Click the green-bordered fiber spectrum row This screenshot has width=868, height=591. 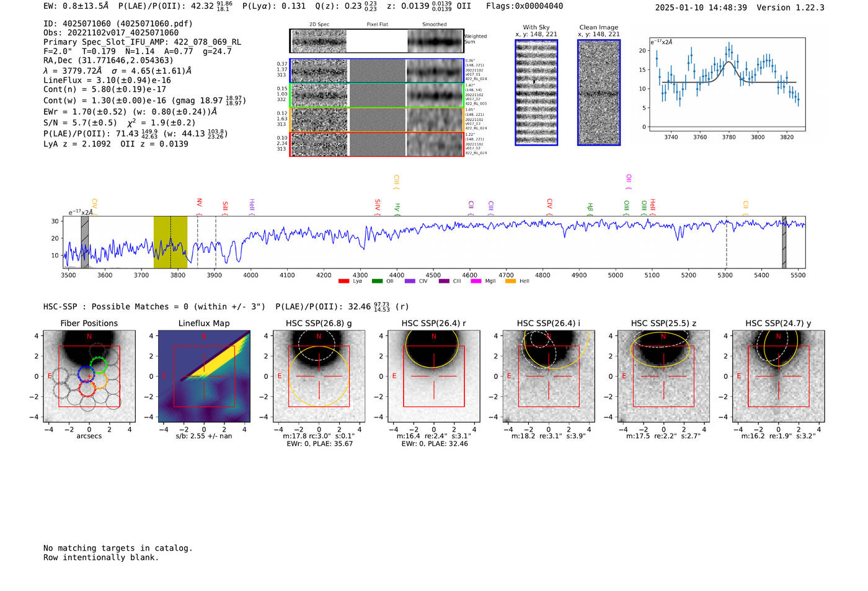(376, 95)
